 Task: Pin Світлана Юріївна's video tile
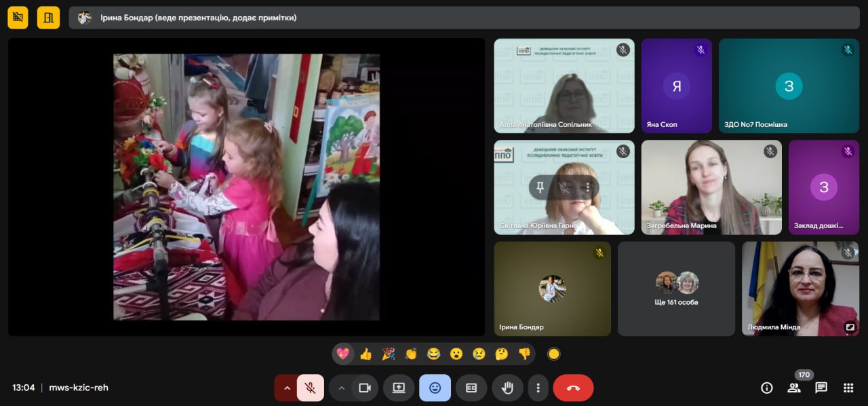[x=540, y=187]
